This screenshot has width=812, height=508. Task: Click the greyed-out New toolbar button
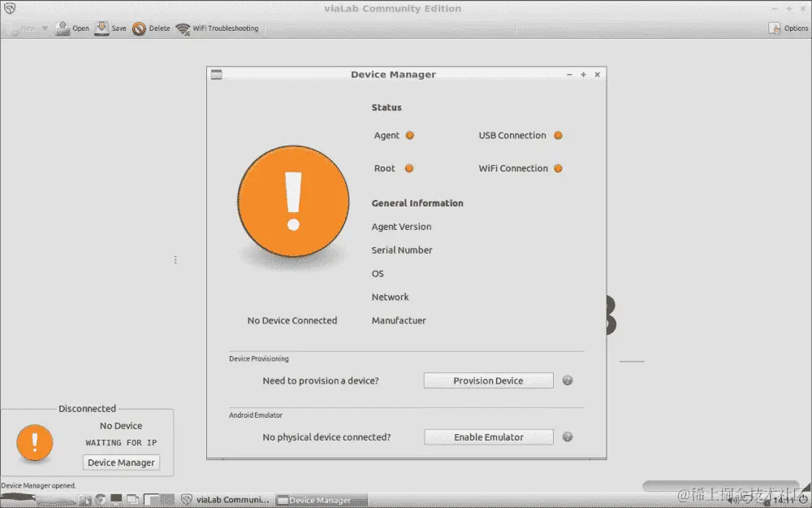pyautogui.click(x=22, y=28)
